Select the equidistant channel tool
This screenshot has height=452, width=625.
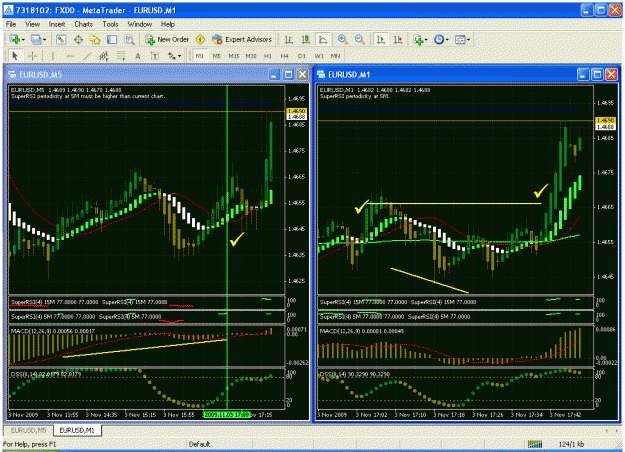pos(104,56)
